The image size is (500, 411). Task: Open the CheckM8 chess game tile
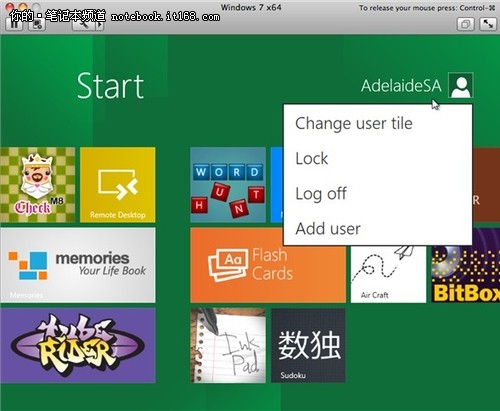38,185
